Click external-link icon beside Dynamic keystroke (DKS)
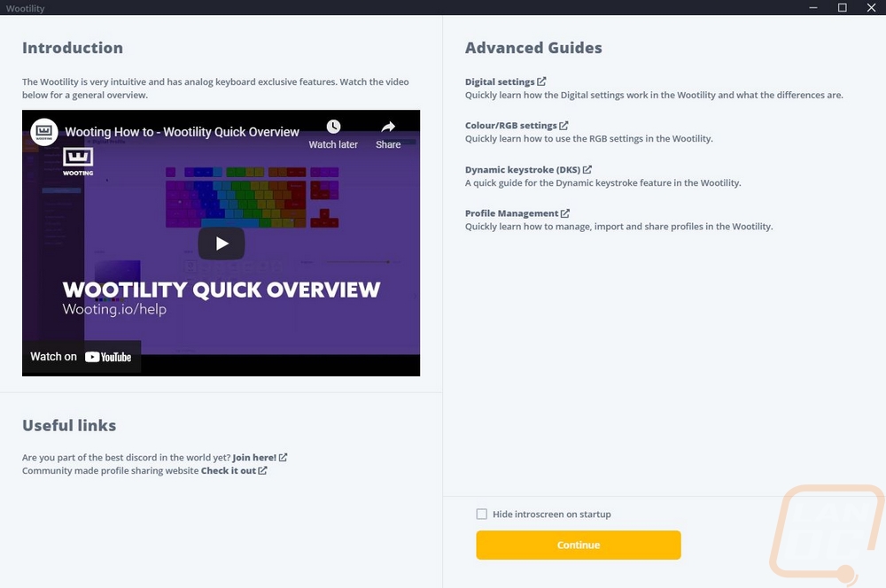The width and height of the screenshot is (886, 588). [x=587, y=169]
